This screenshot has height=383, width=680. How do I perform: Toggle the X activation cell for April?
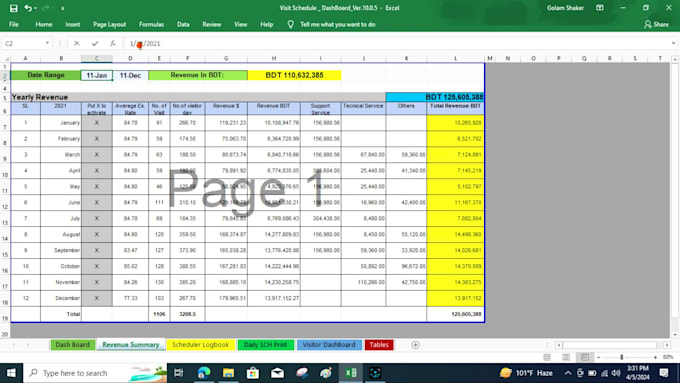97,171
